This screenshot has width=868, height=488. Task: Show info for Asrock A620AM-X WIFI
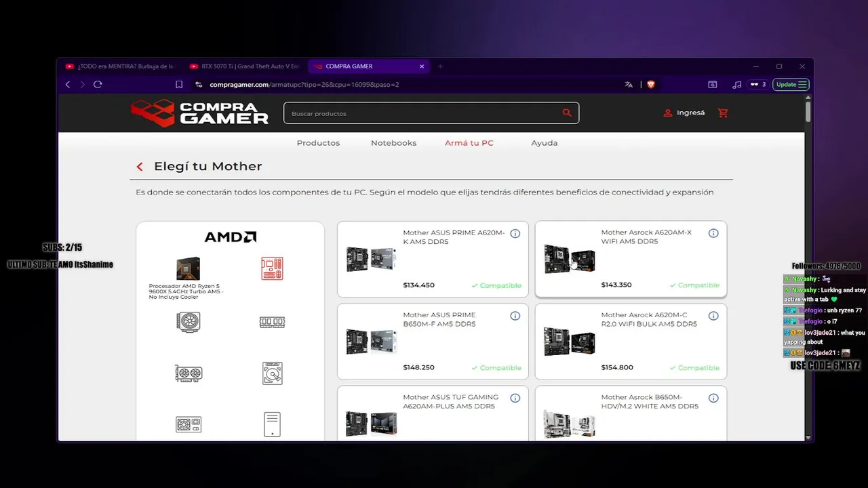(713, 233)
